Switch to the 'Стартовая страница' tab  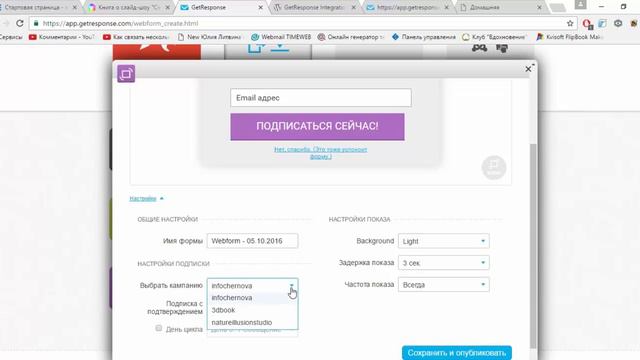point(38,7)
